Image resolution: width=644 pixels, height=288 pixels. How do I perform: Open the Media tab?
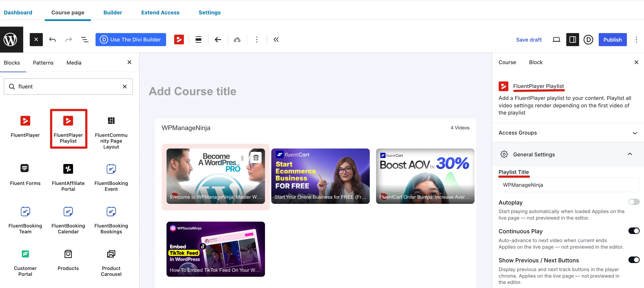[74, 63]
